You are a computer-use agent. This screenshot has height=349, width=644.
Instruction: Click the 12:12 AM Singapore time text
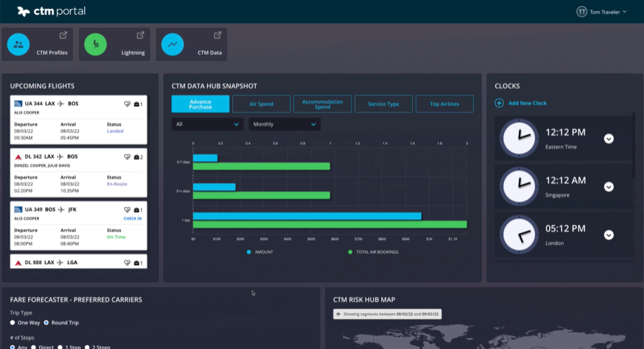coord(566,180)
